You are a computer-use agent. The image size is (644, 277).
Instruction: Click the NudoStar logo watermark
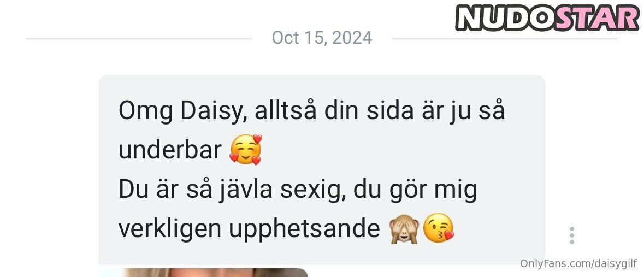click(548, 17)
